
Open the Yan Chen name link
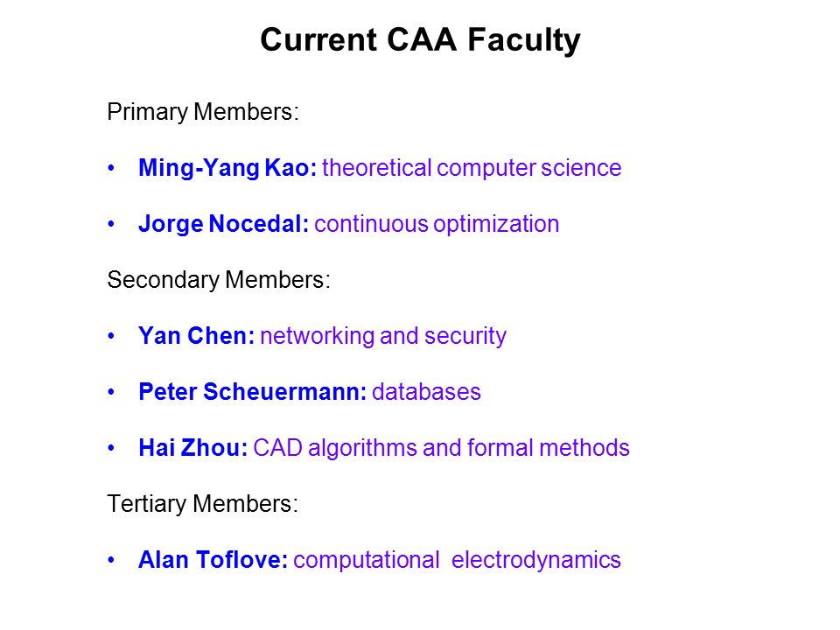click(196, 336)
